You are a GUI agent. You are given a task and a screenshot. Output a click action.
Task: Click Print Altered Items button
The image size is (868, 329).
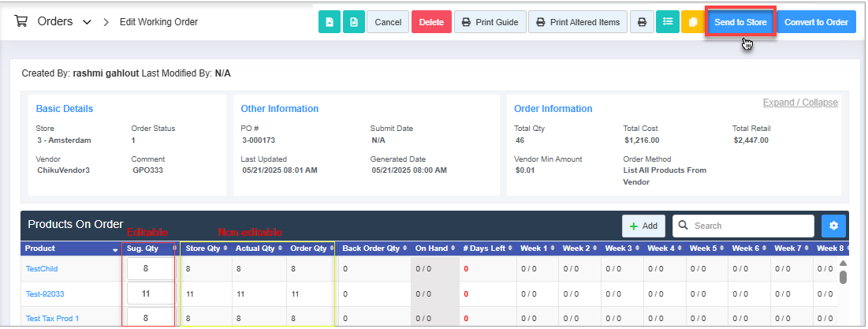(x=578, y=22)
